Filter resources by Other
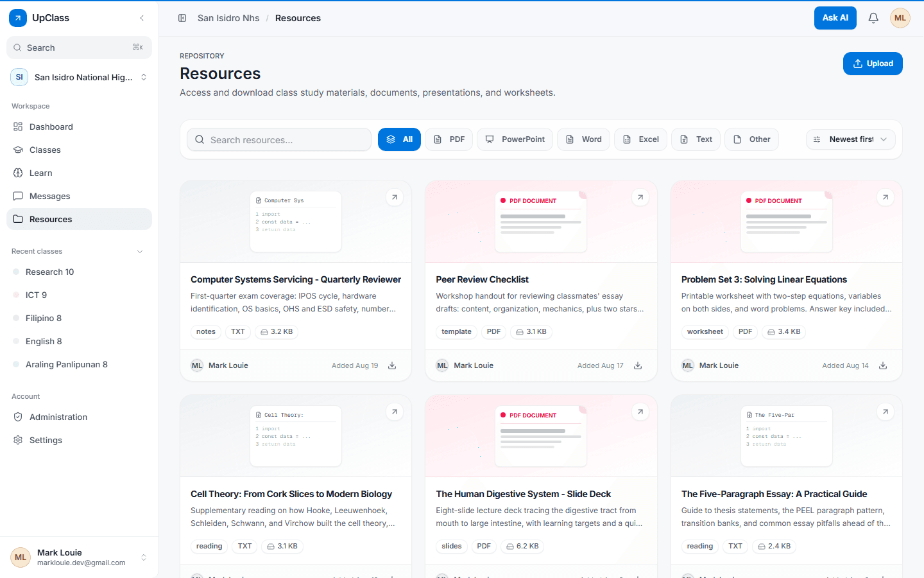 751,139
